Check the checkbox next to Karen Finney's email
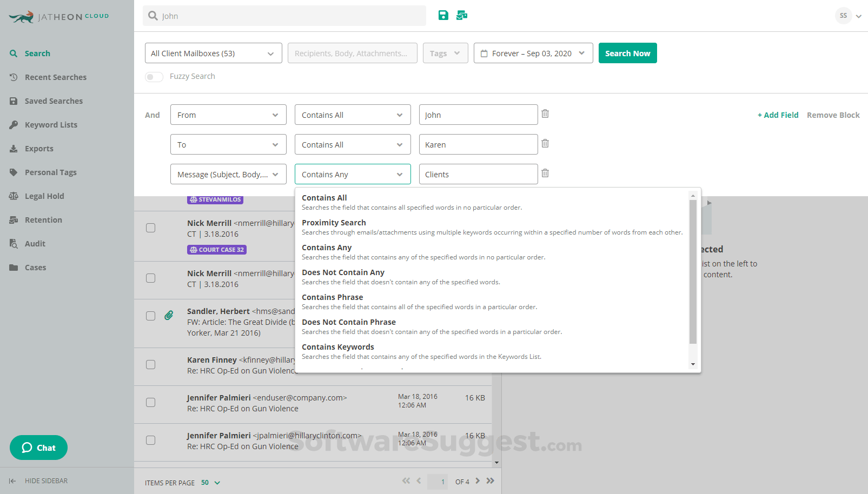868x494 pixels. pos(150,364)
